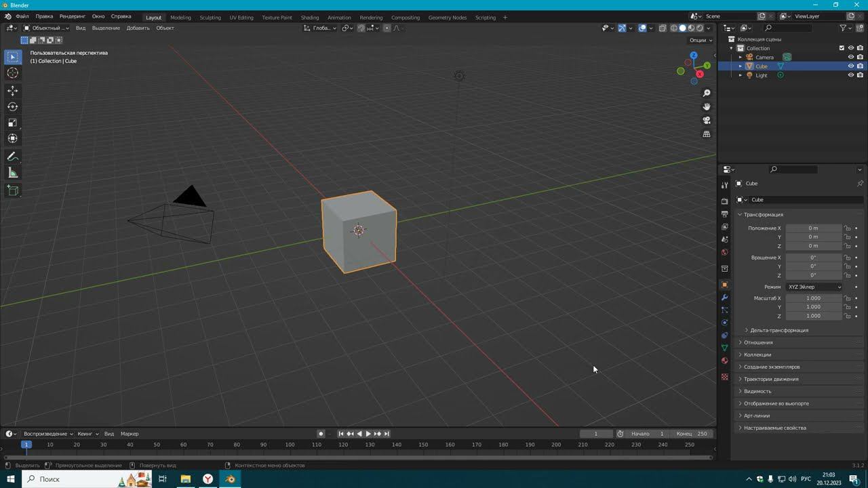
Task: Toggle camera view in the viewport
Action: (706, 121)
